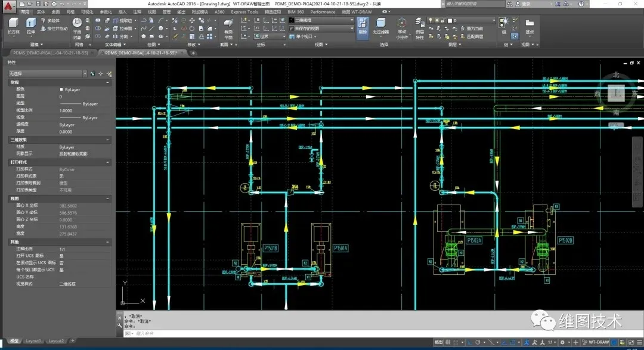This screenshot has width=644, height=350.
Task: Click the Workspace gear icon in status bar
Action: click(562, 342)
